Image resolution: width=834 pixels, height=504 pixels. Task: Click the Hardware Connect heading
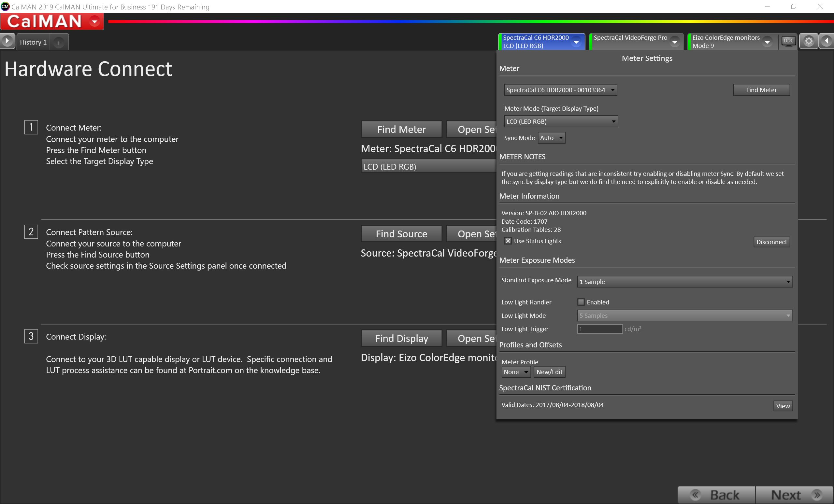[88, 69]
